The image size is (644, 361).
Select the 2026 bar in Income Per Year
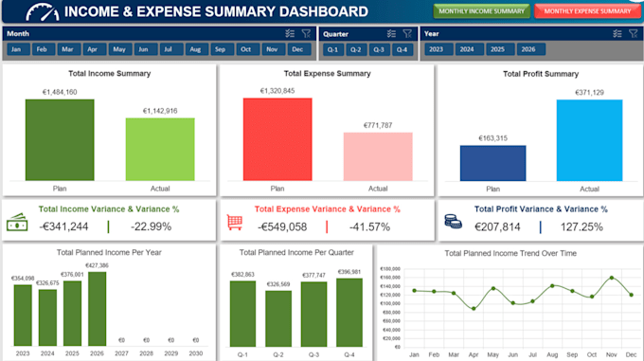click(x=97, y=309)
